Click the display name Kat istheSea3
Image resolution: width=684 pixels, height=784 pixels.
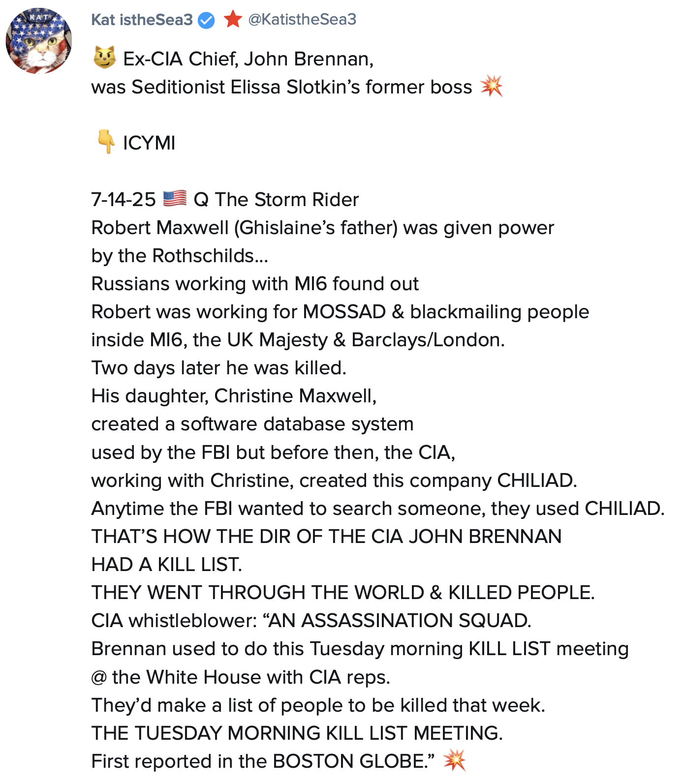(x=142, y=20)
